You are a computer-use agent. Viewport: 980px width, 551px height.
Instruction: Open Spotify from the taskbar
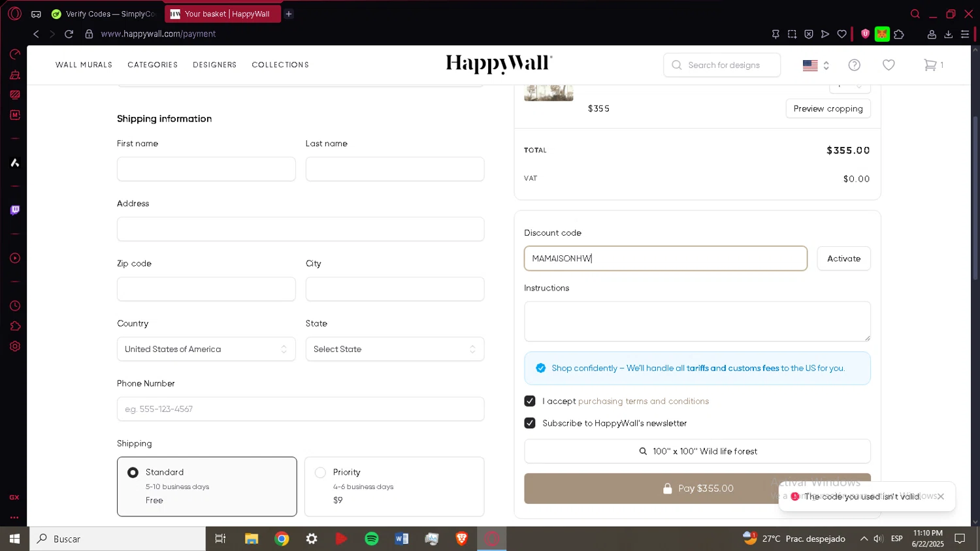point(372,539)
